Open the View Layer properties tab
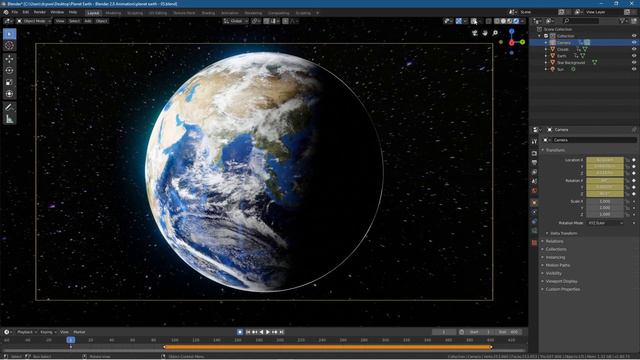The height and width of the screenshot is (360, 640). tap(534, 172)
